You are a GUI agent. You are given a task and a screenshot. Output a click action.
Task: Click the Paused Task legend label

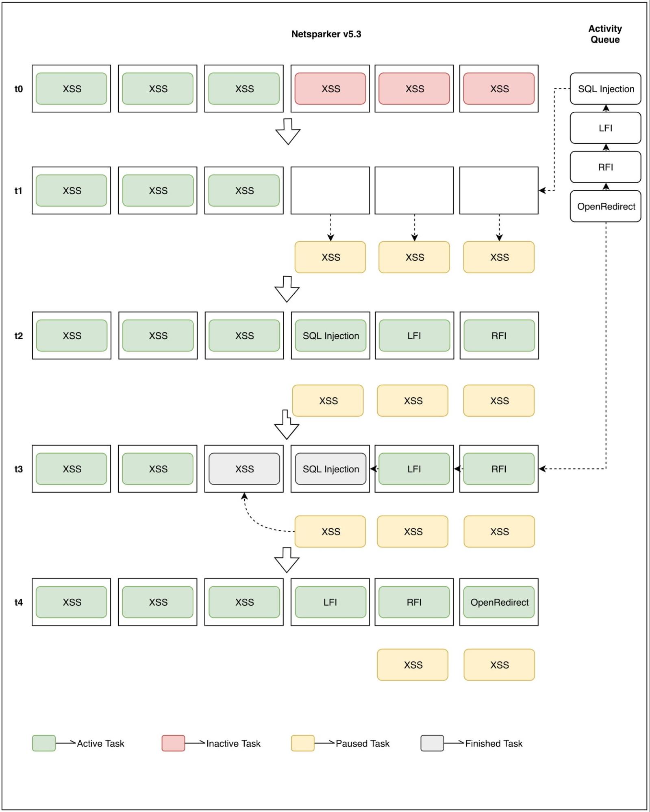click(x=363, y=743)
